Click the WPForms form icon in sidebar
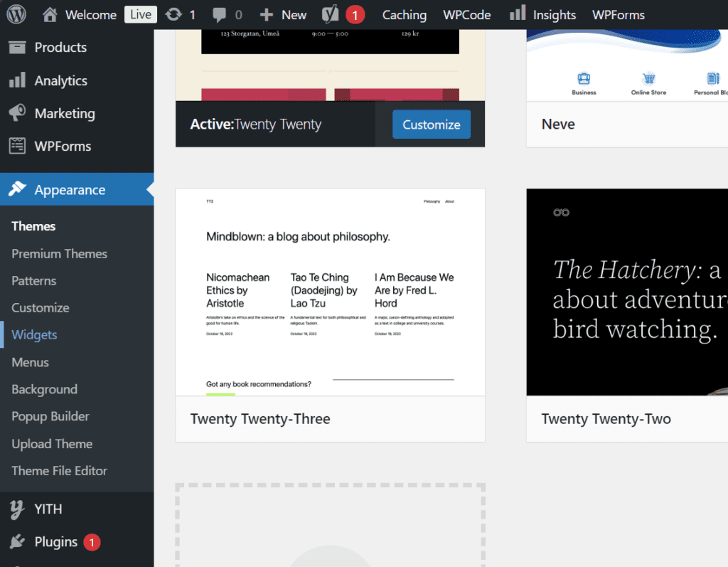Screen dimensions: 728x567 [x=17, y=146]
